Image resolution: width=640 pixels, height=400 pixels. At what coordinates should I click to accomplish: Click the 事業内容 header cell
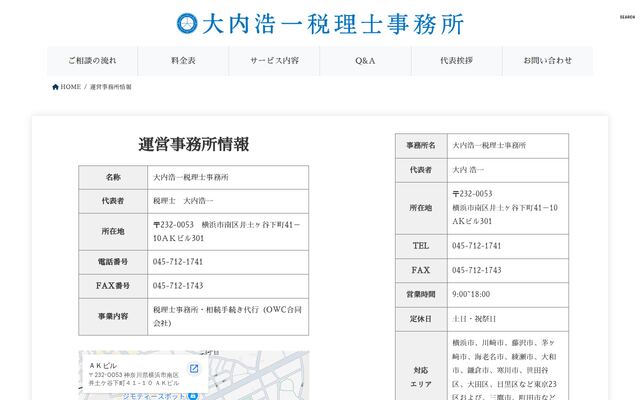click(x=113, y=317)
